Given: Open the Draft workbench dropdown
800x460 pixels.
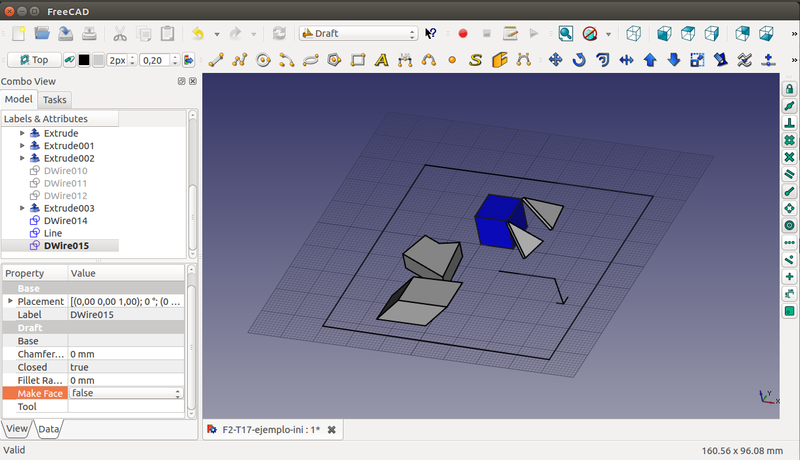Looking at the screenshot, I should [358, 33].
